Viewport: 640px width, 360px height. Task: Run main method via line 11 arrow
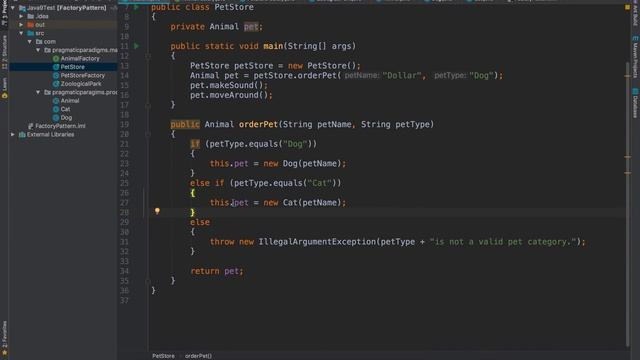click(x=136, y=46)
